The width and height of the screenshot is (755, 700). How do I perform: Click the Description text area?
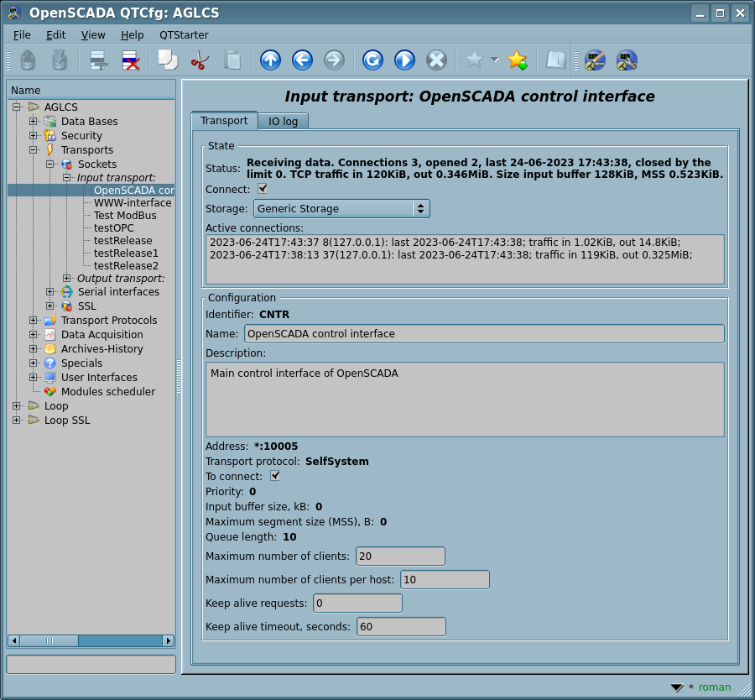tap(465, 400)
